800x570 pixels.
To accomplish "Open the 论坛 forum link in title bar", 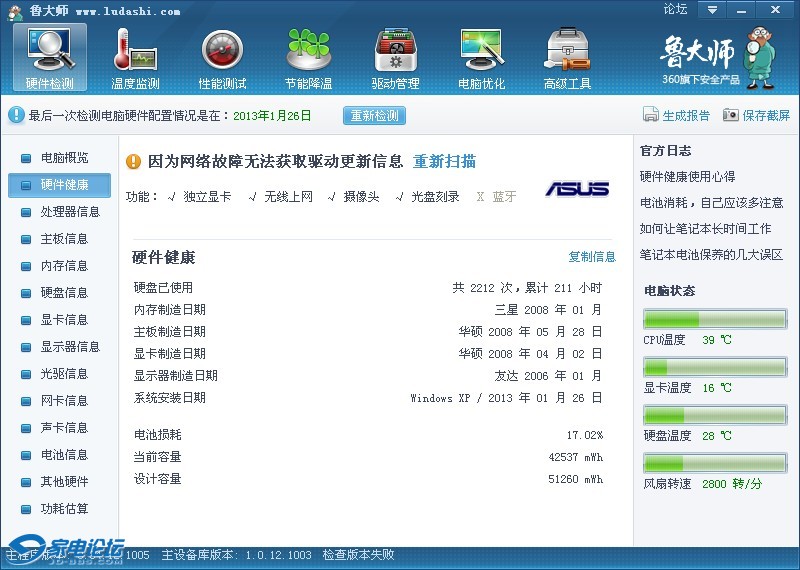I will [x=675, y=10].
